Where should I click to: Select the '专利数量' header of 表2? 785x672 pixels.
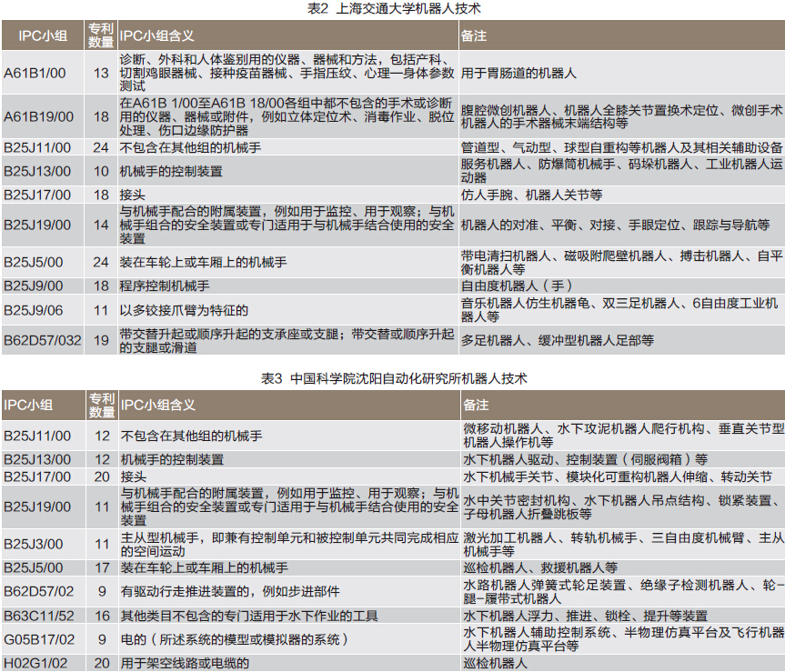[101, 35]
